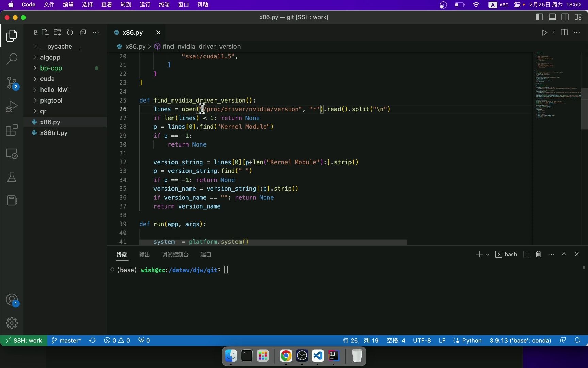This screenshot has height=368, width=588.
Task: Kill the terminal with trash icon
Action: click(x=538, y=254)
